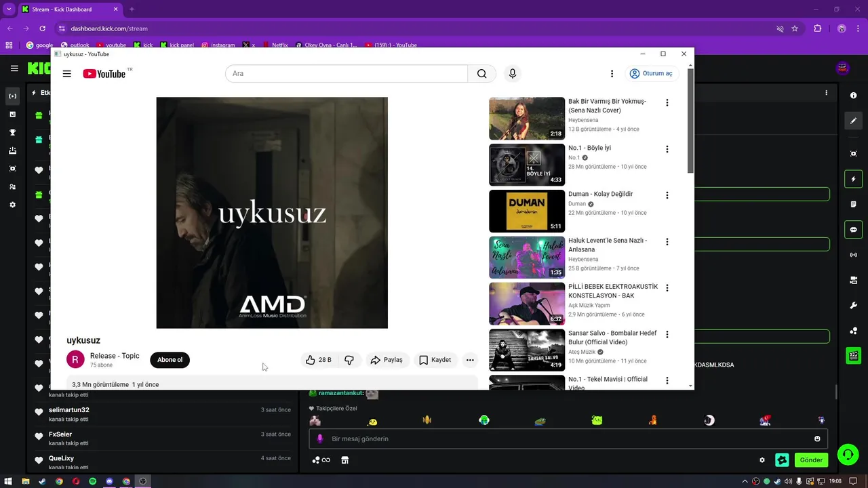Open the Okey Oyna bookmark
This screenshot has height=488, width=868.
326,45
